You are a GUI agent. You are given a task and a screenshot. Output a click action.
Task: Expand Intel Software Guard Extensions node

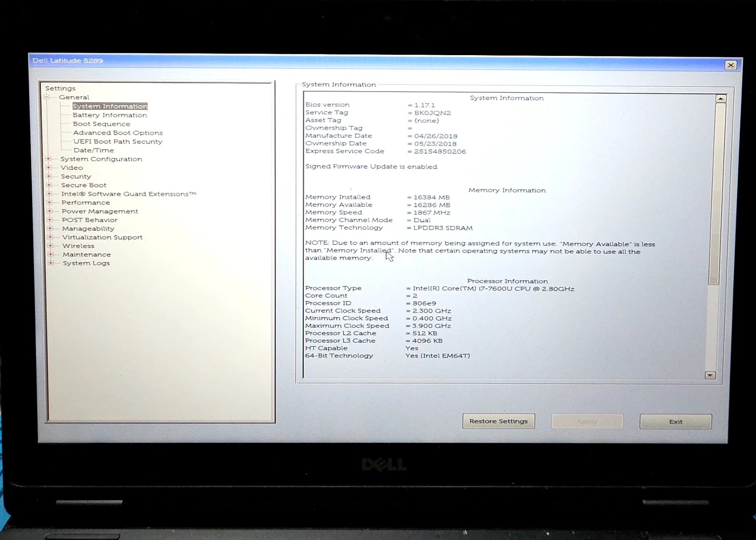(x=49, y=193)
